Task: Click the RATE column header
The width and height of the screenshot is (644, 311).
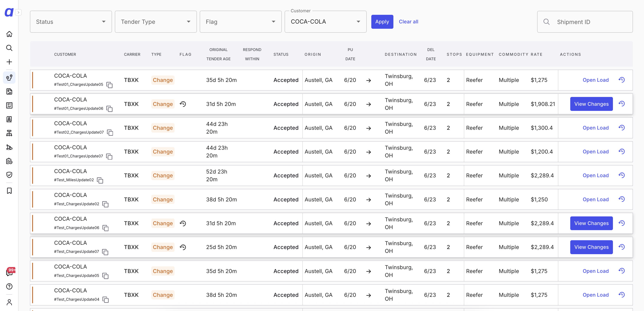Action: click(x=537, y=54)
